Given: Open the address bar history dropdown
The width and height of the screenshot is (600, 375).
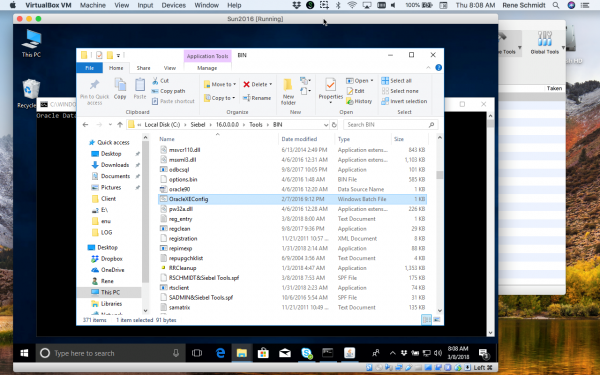Looking at the screenshot, I should click(326, 125).
